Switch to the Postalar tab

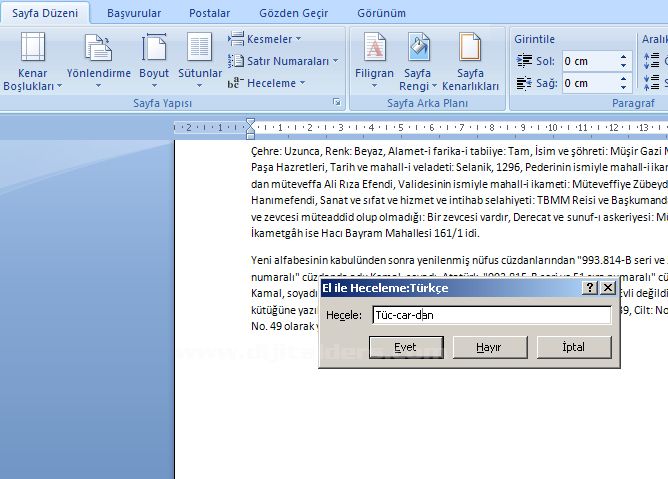(x=209, y=13)
